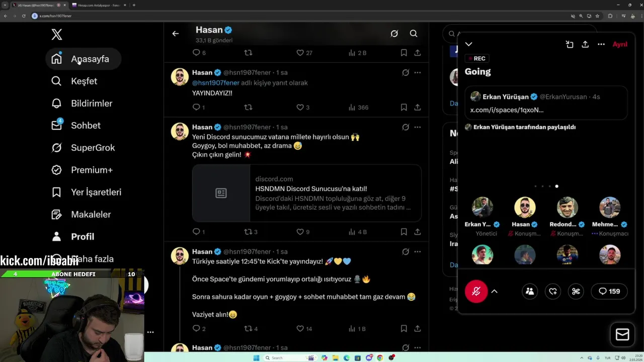Open Makaleler in the sidebar

click(x=81, y=214)
